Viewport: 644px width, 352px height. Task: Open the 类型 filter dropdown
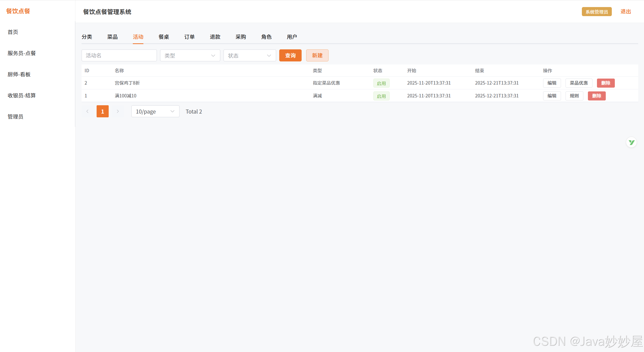(x=190, y=55)
